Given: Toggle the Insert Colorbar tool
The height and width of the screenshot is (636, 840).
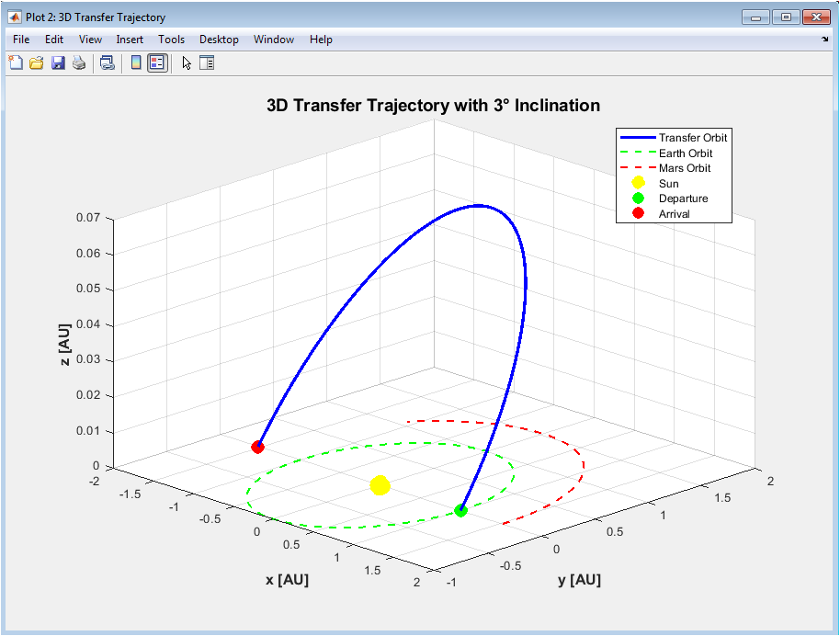Looking at the screenshot, I should pos(136,62).
